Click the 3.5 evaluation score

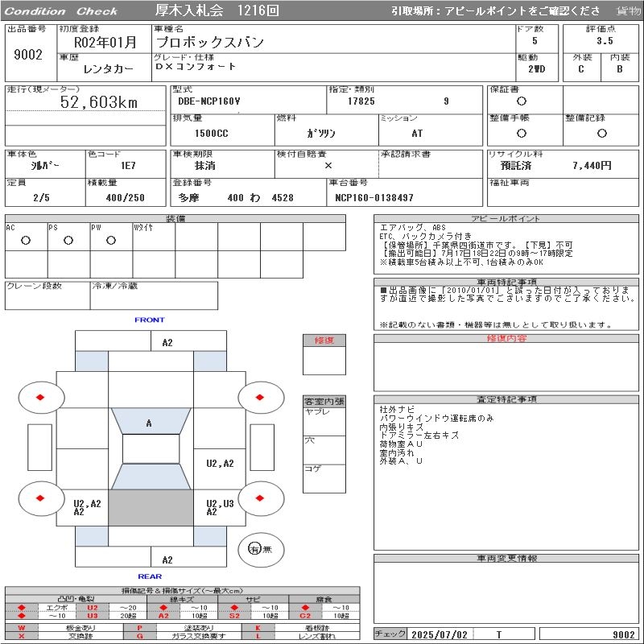click(605, 41)
